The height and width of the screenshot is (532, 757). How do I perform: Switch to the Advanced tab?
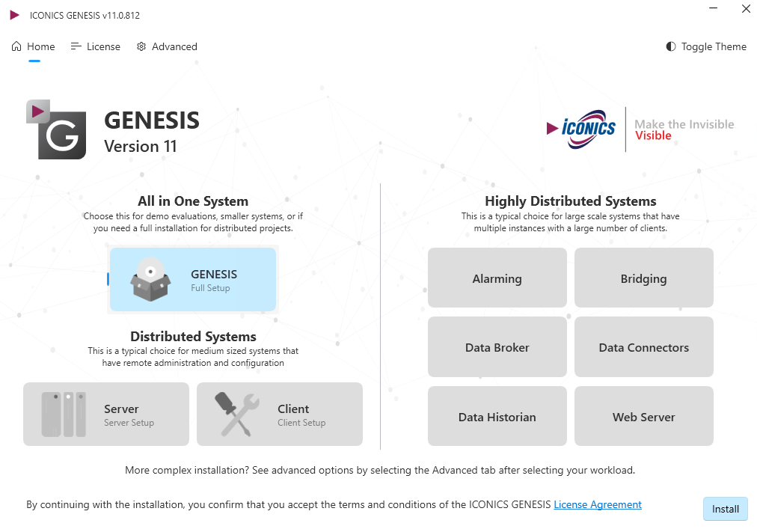[167, 46]
